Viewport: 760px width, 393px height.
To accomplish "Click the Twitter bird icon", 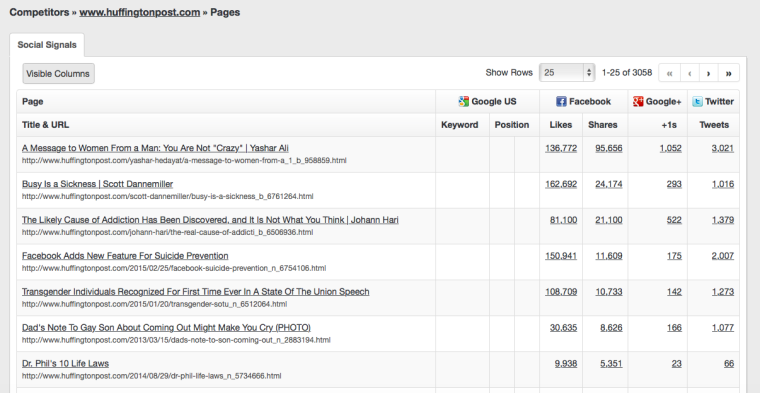I will (x=697, y=101).
